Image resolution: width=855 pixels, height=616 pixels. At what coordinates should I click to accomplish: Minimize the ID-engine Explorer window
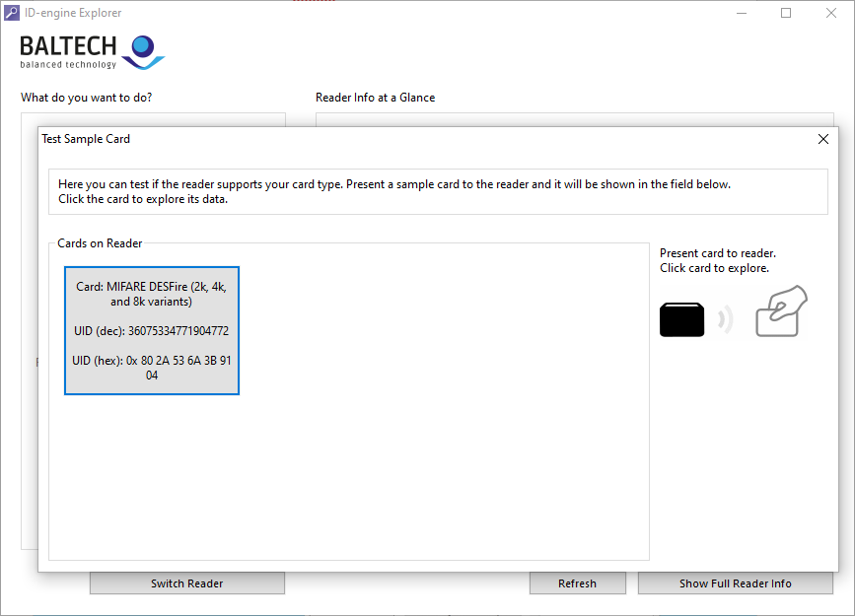742,13
